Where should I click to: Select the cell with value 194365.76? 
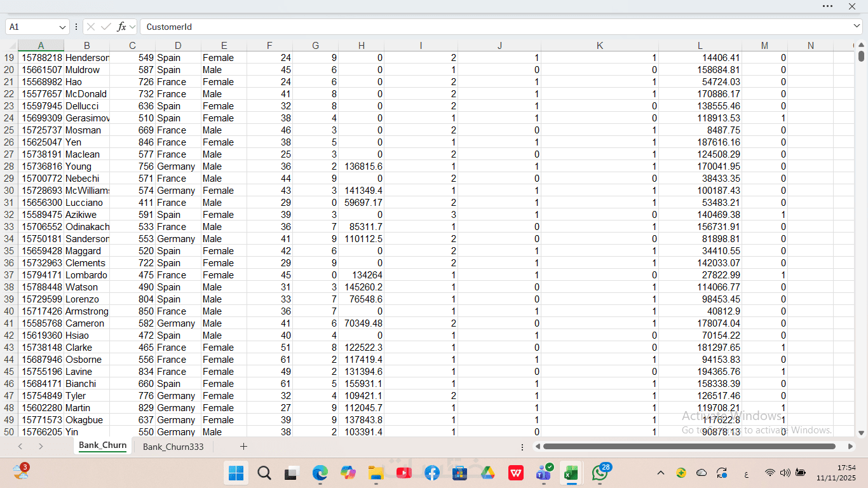700,372
